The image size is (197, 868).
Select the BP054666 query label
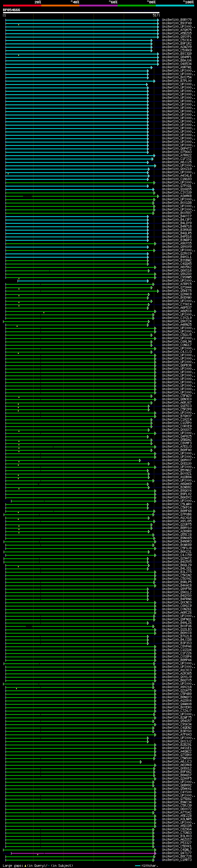[11, 10]
